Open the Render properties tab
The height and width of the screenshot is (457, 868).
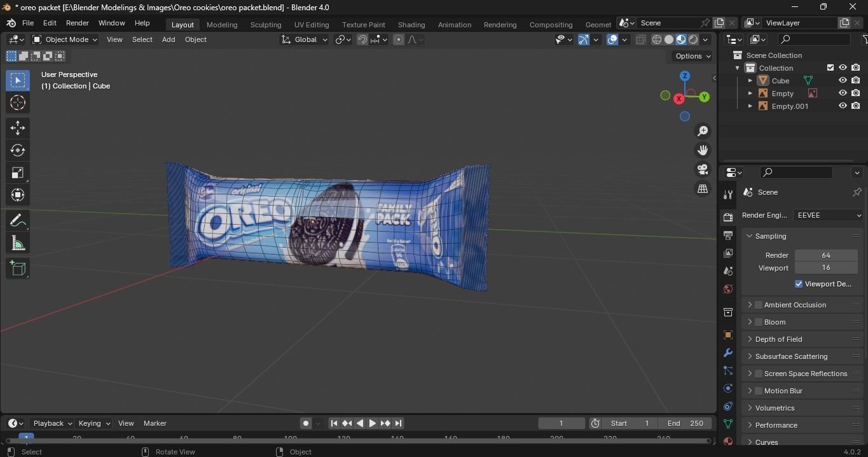728,218
